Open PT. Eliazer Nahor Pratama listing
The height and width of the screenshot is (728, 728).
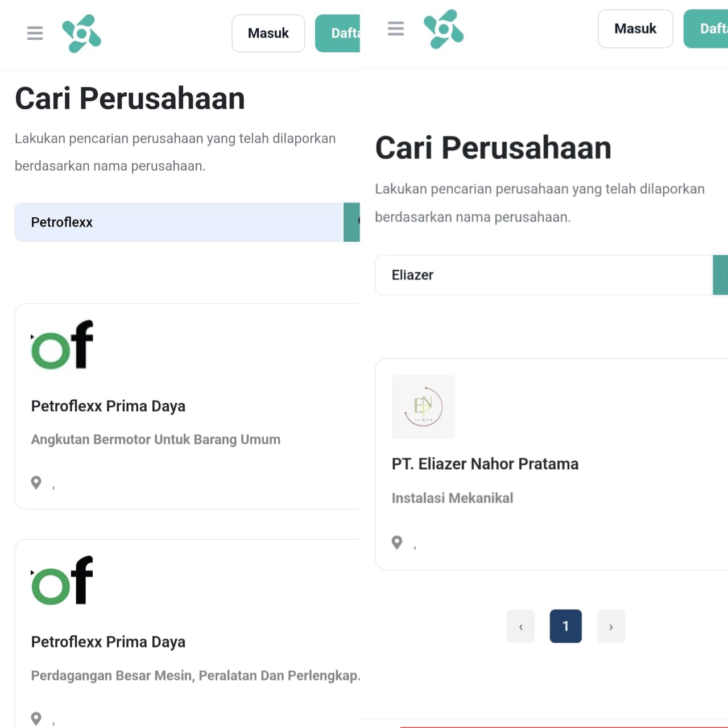485,464
